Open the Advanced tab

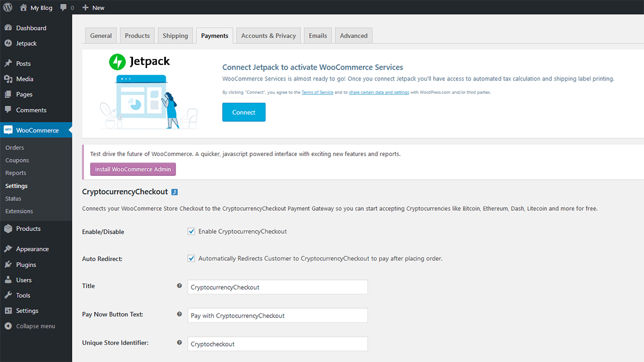(354, 35)
